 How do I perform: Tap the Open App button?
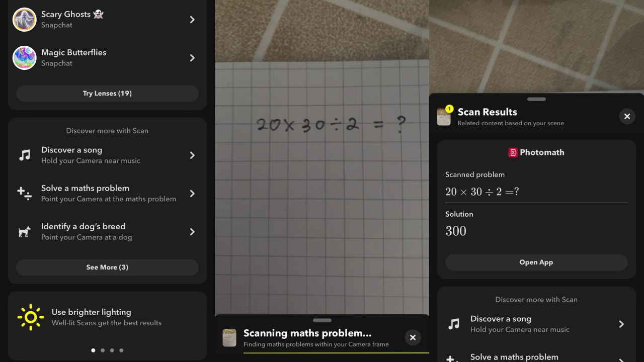[x=536, y=262]
